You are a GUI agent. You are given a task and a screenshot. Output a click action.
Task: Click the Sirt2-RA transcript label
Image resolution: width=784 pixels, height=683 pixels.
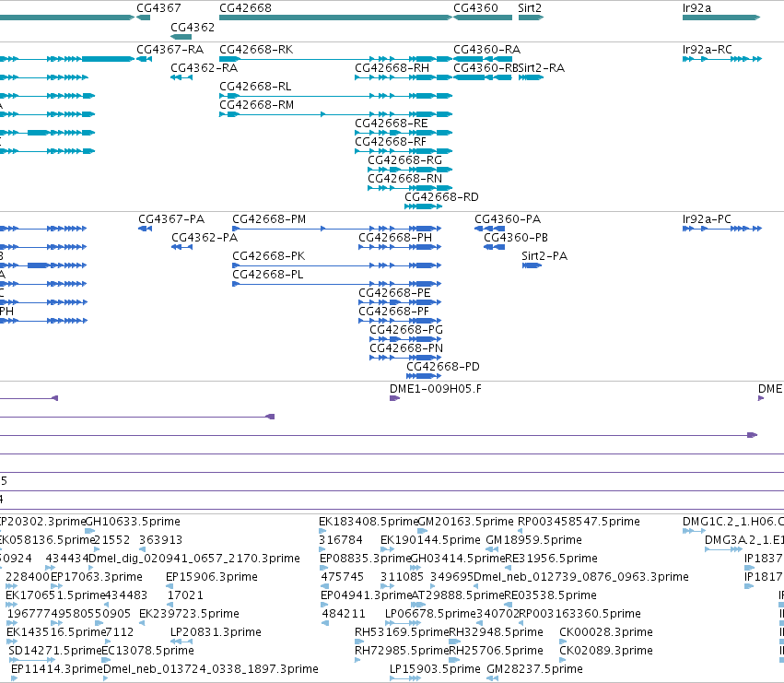[542, 68]
